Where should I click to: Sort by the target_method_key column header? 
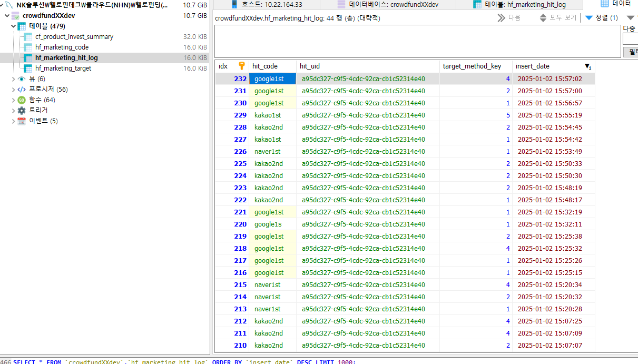click(476, 66)
